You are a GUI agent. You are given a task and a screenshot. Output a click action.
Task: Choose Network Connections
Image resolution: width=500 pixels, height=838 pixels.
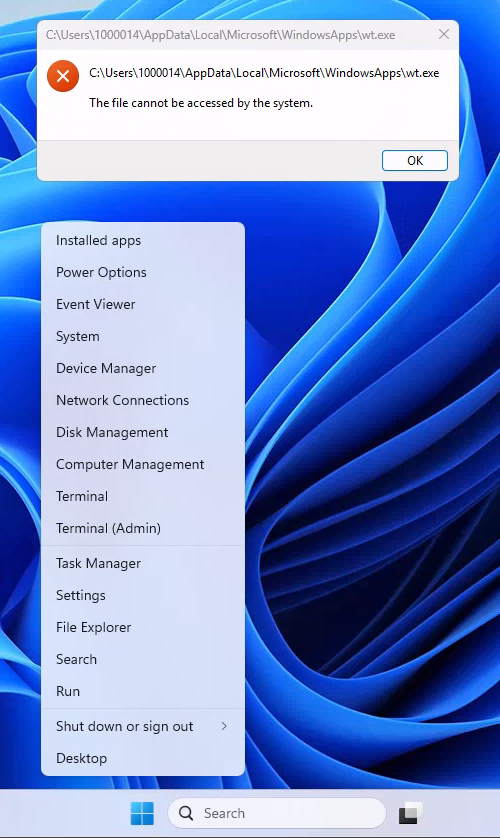tap(143, 400)
